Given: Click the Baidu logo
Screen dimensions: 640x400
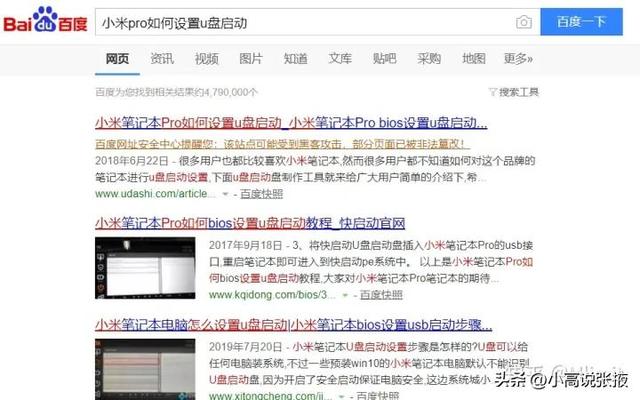Looking at the screenshot, I should click(x=45, y=20).
